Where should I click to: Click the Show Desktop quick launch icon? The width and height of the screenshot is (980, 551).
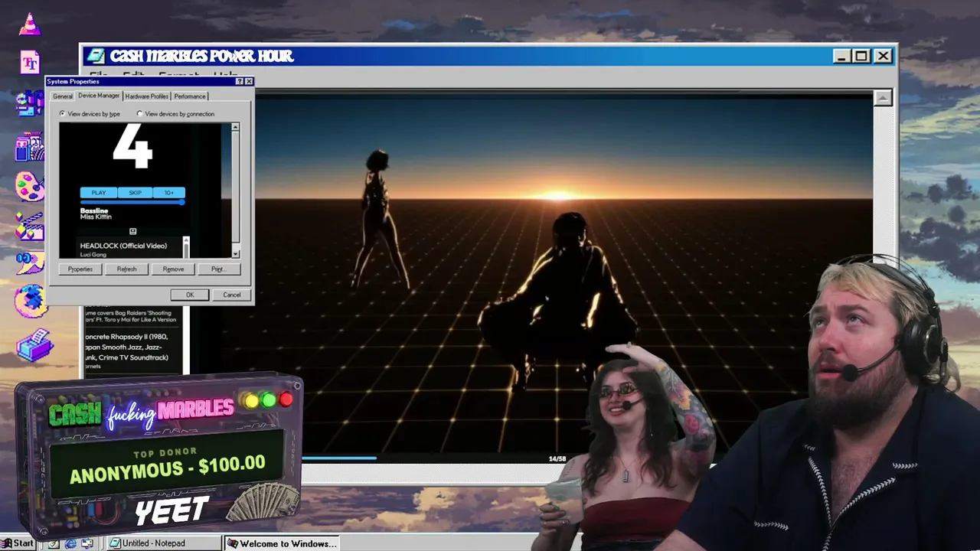pos(54,543)
